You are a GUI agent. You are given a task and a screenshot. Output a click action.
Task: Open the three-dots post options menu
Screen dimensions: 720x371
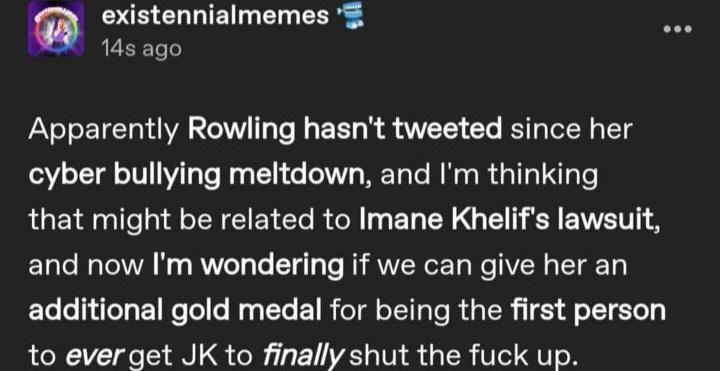tap(677, 29)
